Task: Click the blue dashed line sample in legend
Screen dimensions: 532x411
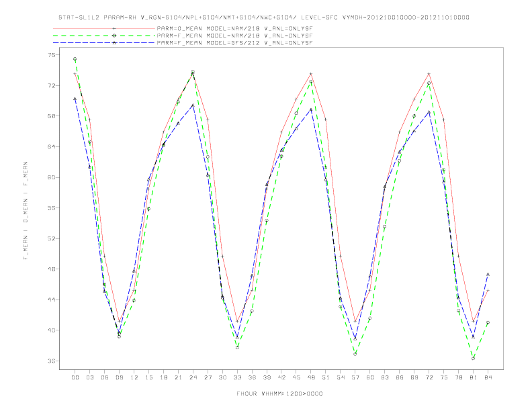Action: point(104,43)
